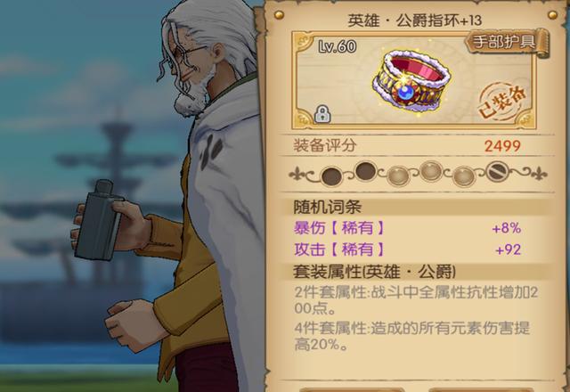
Task: Select the 4件套属性 set bonus description
Action: click(411, 336)
